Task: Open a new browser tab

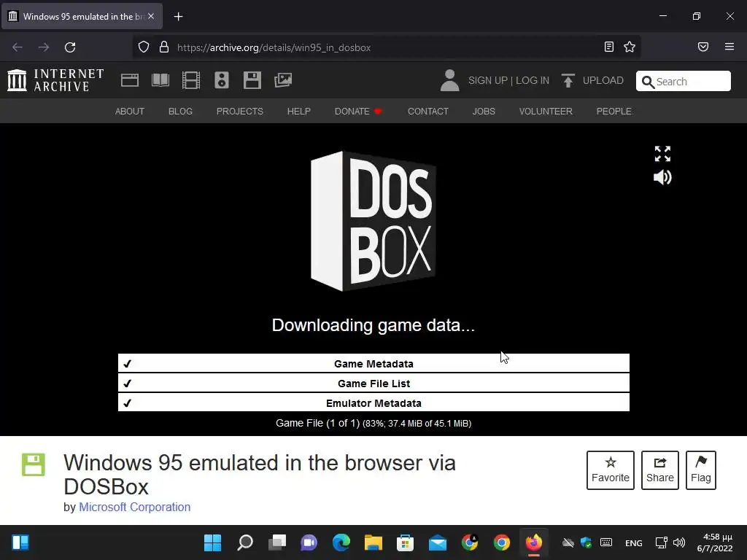Action: coord(178,17)
